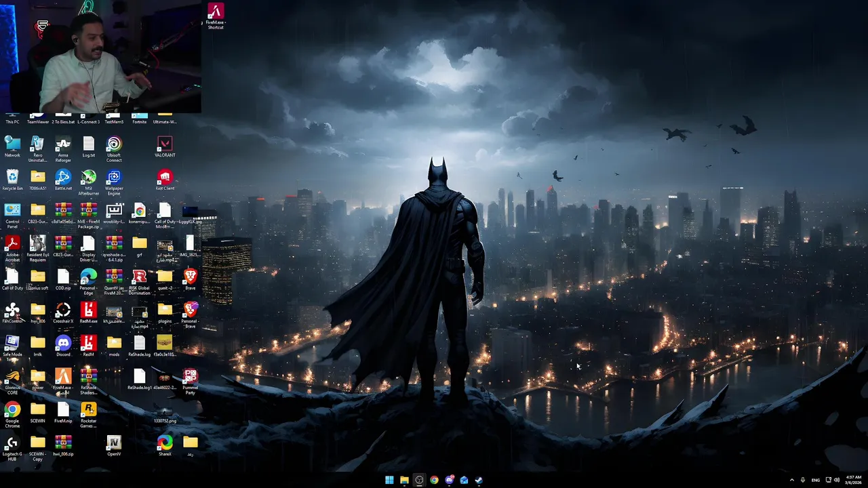
Task: Open the Recycle Bin
Action: point(12,180)
